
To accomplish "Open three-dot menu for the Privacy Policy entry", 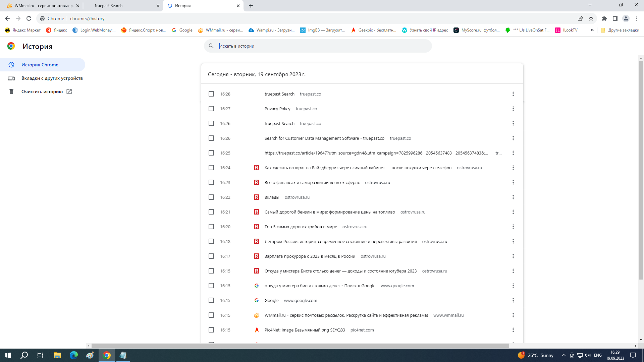I will 513,109.
